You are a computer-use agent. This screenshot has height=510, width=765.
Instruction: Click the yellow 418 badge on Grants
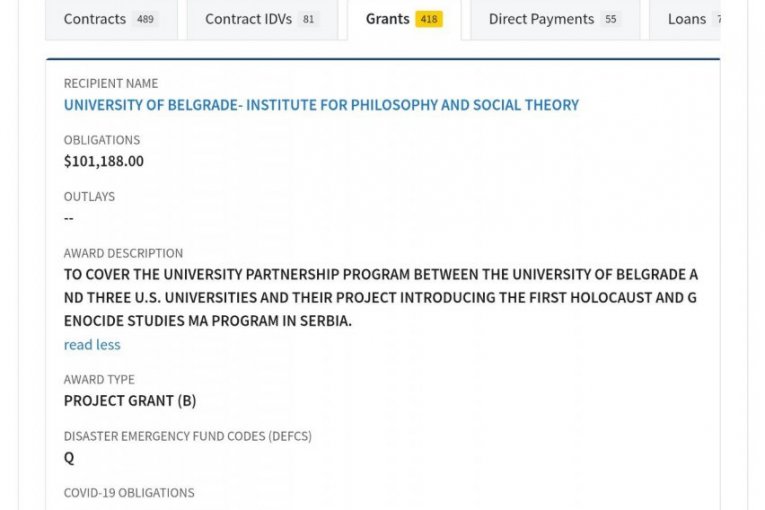pyautogui.click(x=429, y=19)
